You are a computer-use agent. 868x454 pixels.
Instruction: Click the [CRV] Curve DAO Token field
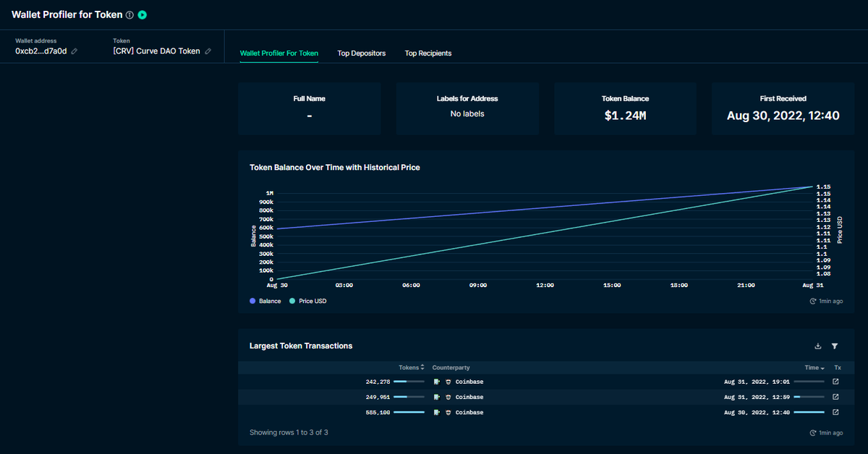click(x=156, y=51)
